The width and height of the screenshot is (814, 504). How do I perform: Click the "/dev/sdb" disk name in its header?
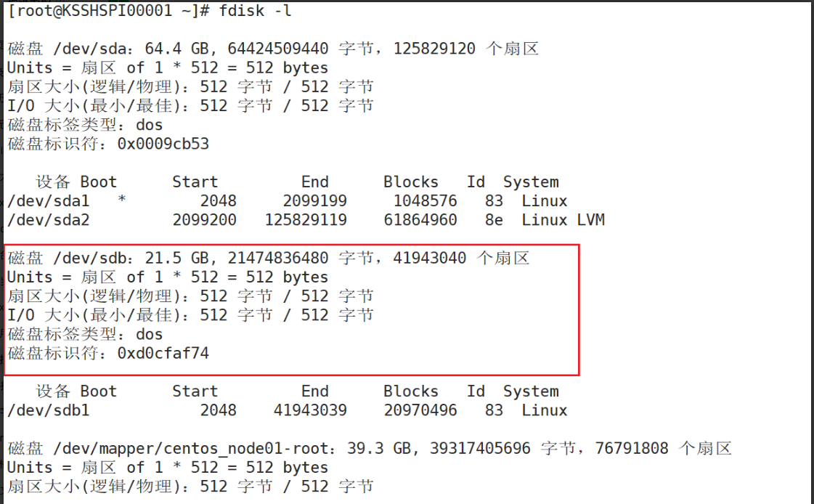click(x=90, y=258)
